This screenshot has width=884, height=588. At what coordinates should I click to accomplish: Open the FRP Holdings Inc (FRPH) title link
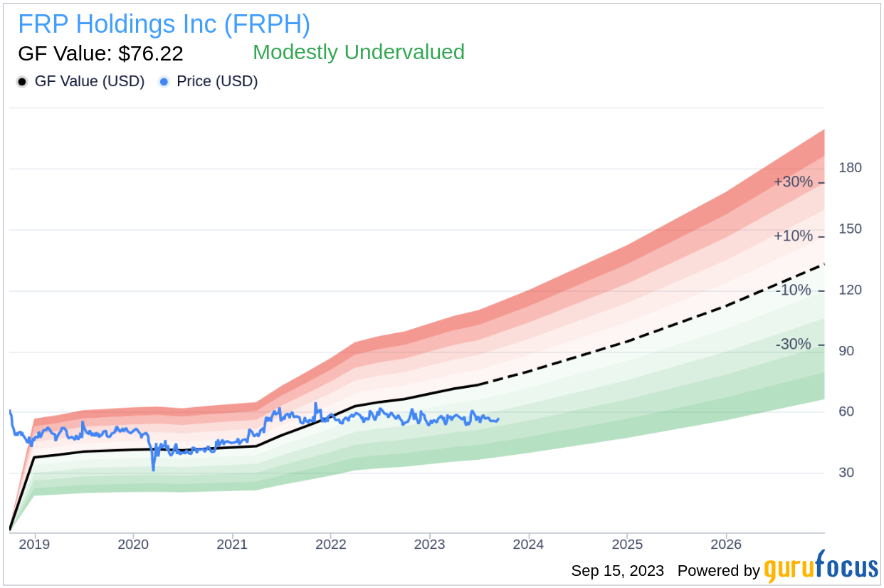coord(164,24)
